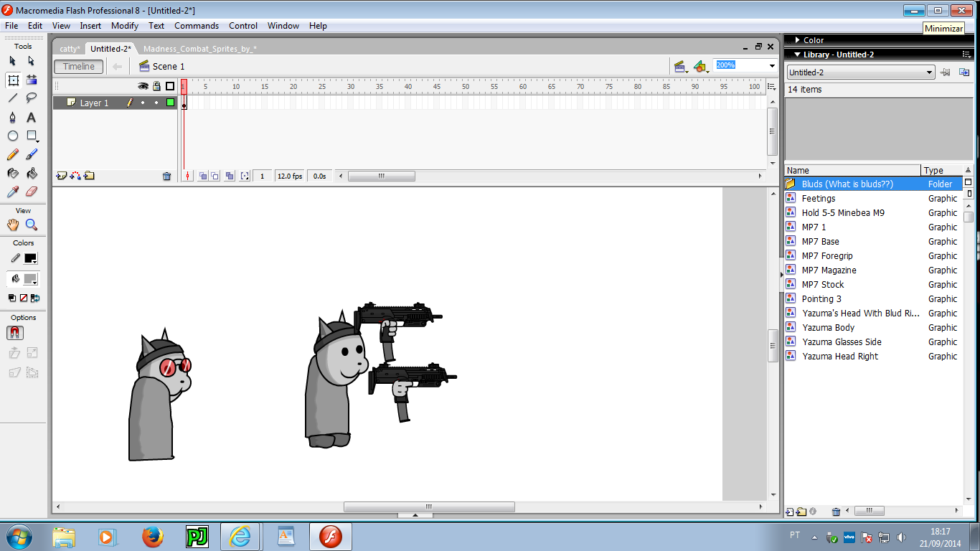
Task: Open the Edit Scene dropdown
Action: pyautogui.click(x=681, y=67)
